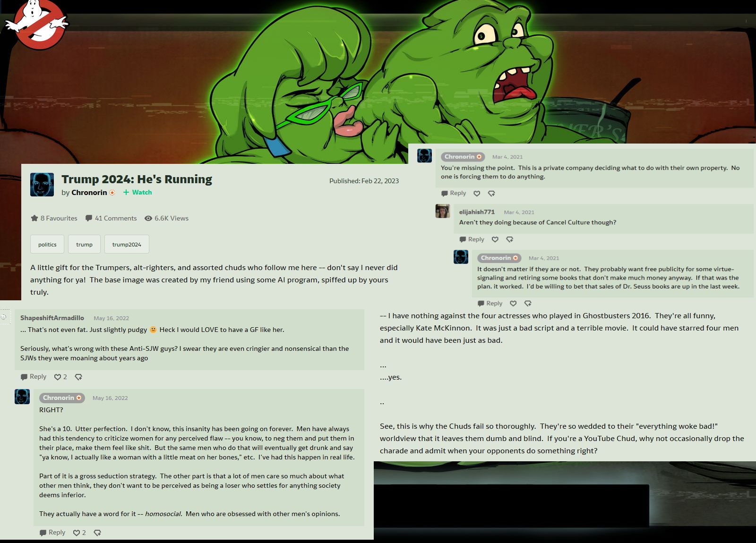This screenshot has width=756, height=543.
Task: Click the heart under Chronorin's Dr. Seuss reply
Action: tap(513, 303)
